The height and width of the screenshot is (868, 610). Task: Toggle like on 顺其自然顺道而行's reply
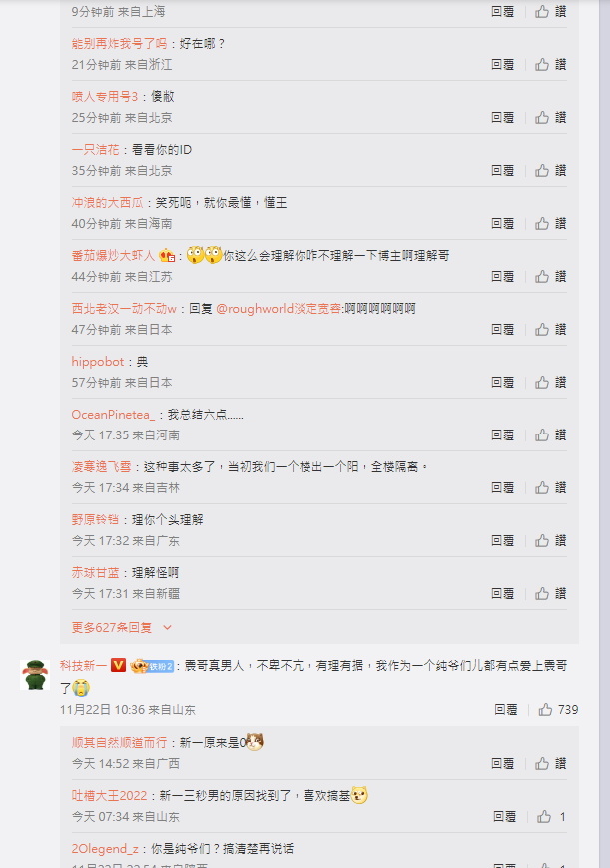pyautogui.click(x=550, y=764)
